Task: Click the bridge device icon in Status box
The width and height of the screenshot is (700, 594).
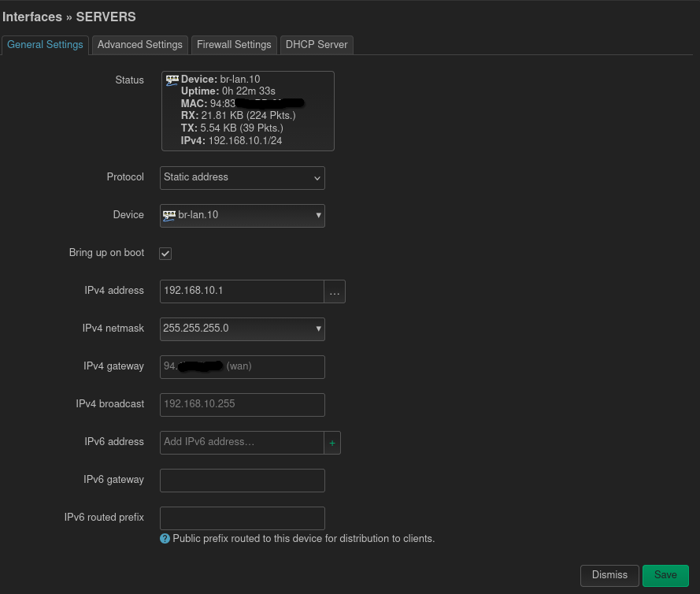Action: tap(172, 80)
